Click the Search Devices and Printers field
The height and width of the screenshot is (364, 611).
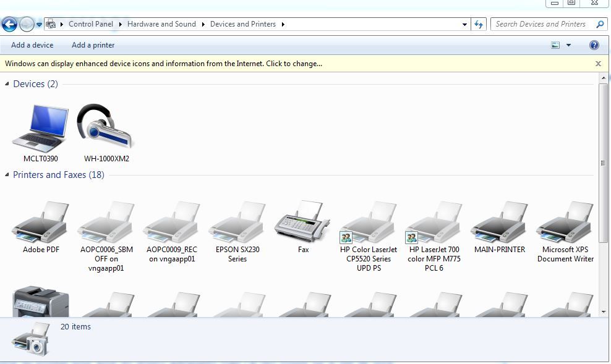point(543,24)
